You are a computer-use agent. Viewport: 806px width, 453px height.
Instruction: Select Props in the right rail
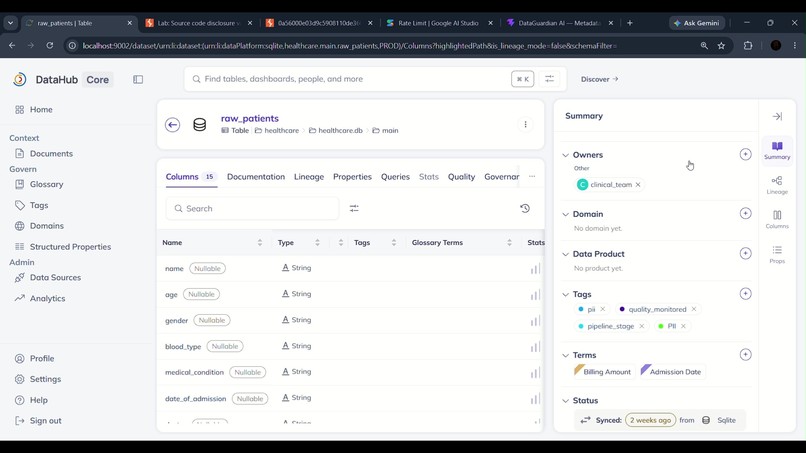click(x=777, y=254)
